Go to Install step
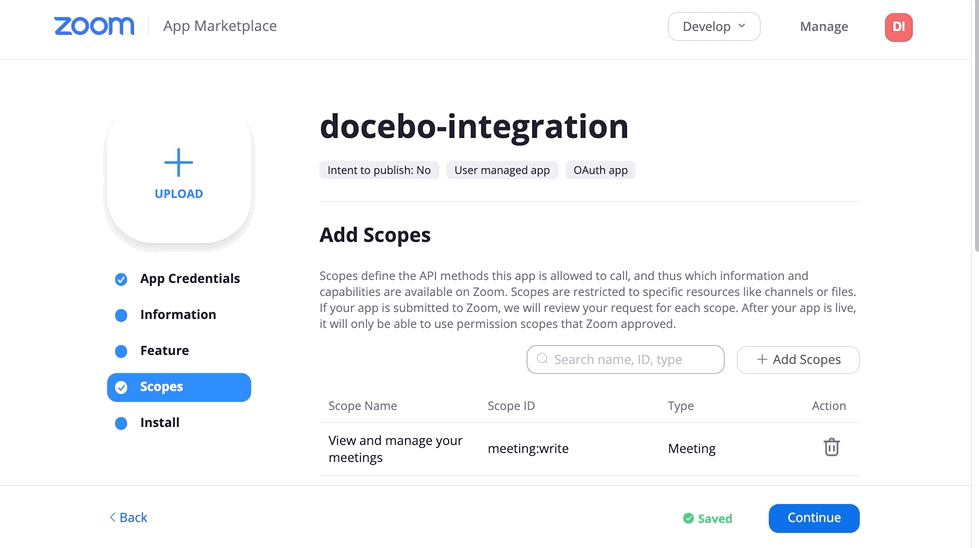The image size is (979, 548). (160, 423)
